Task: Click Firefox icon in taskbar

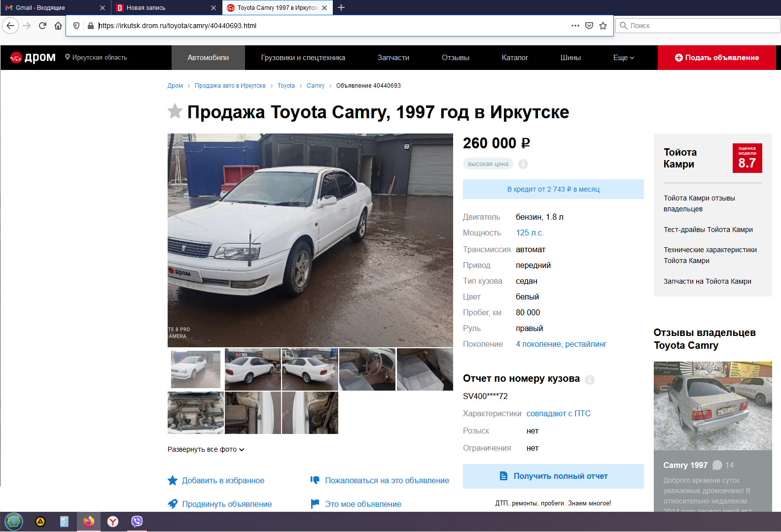Action: [89, 522]
